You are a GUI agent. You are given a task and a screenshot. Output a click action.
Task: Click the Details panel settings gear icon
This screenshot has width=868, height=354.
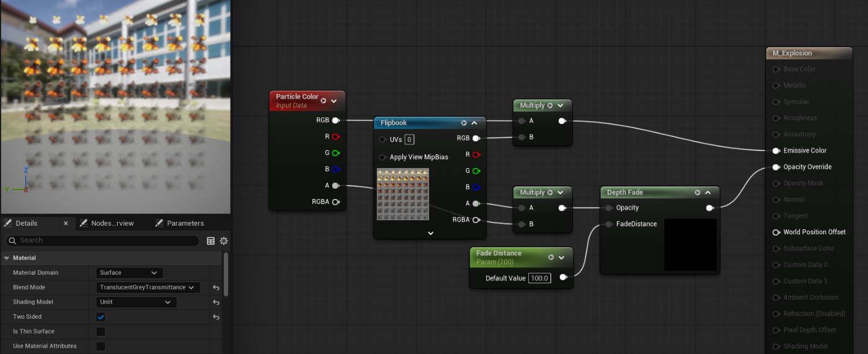pos(224,241)
